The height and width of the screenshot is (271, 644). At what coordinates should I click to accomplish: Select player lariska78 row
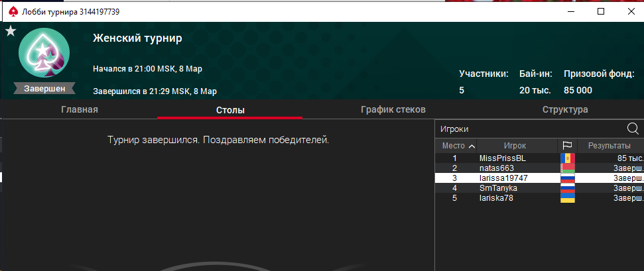[539, 198]
